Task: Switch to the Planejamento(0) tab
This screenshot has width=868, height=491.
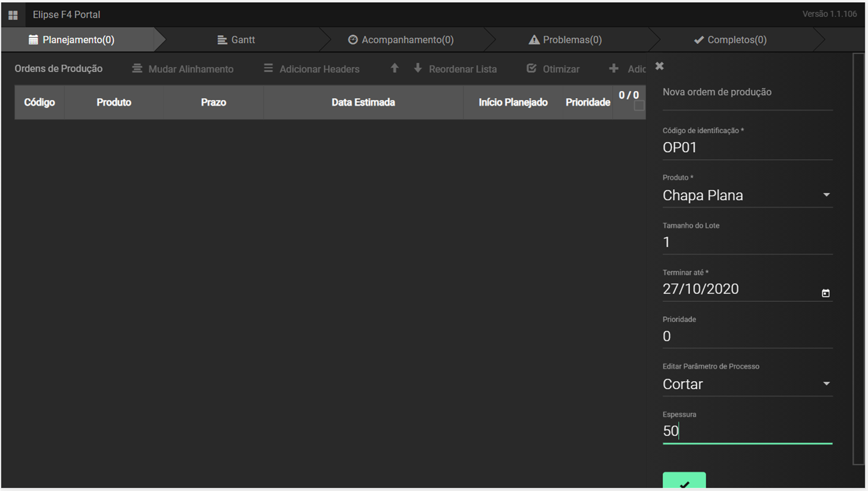Action: point(78,40)
